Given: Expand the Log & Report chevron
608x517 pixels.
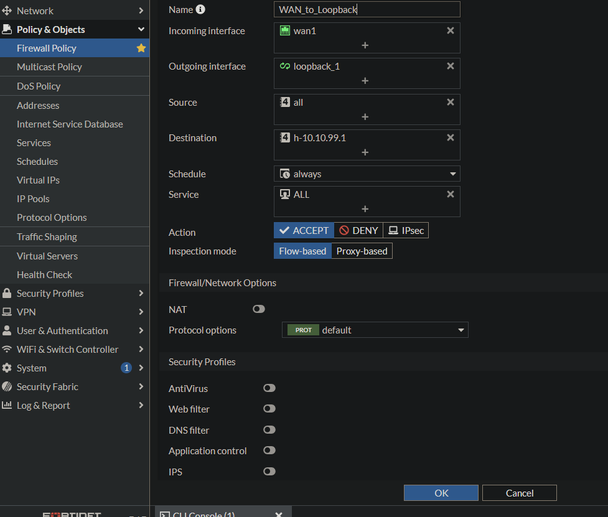Looking at the screenshot, I should pyautogui.click(x=141, y=405).
